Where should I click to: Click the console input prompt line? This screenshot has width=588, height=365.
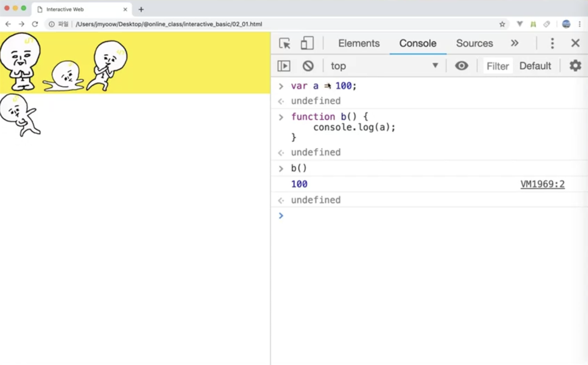429,216
